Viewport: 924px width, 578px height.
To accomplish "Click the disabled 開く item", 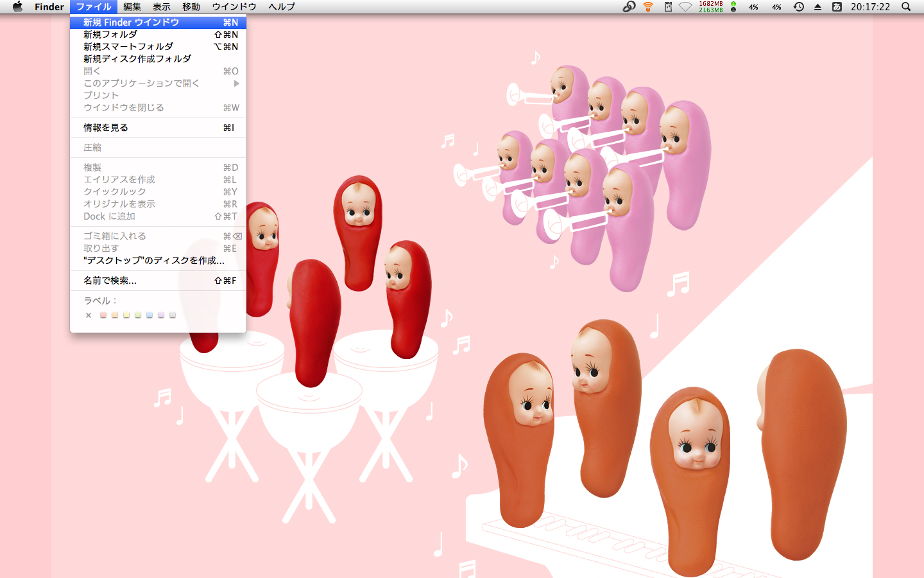I will point(158,71).
